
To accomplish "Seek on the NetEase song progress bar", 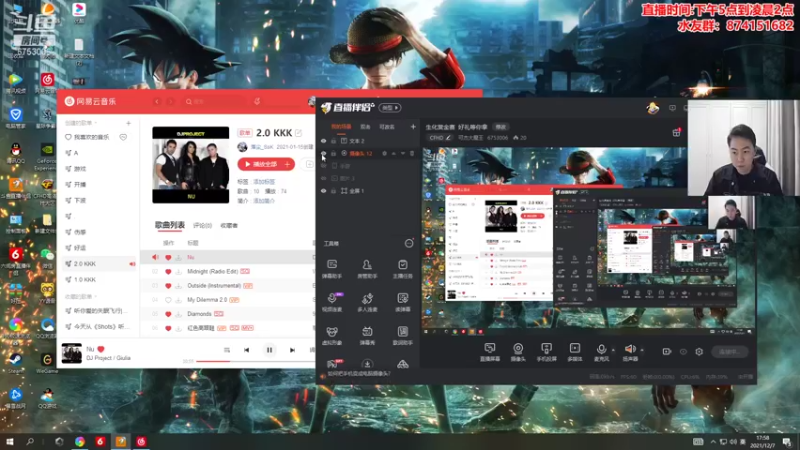I will (x=255, y=361).
